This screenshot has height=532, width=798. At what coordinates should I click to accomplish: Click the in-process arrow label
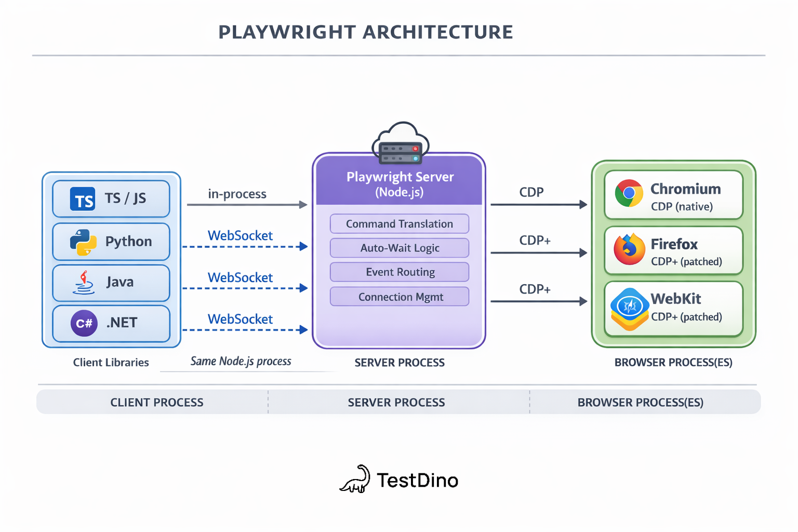click(x=237, y=194)
